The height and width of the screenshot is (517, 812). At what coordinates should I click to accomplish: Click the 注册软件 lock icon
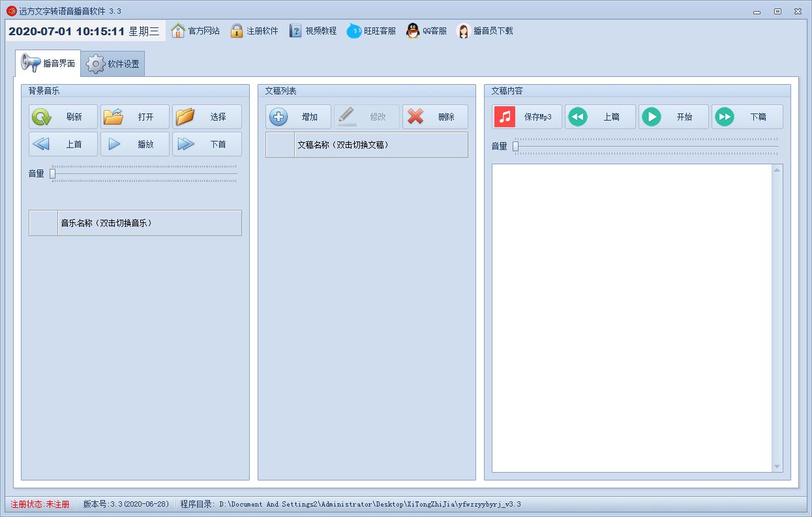(237, 31)
